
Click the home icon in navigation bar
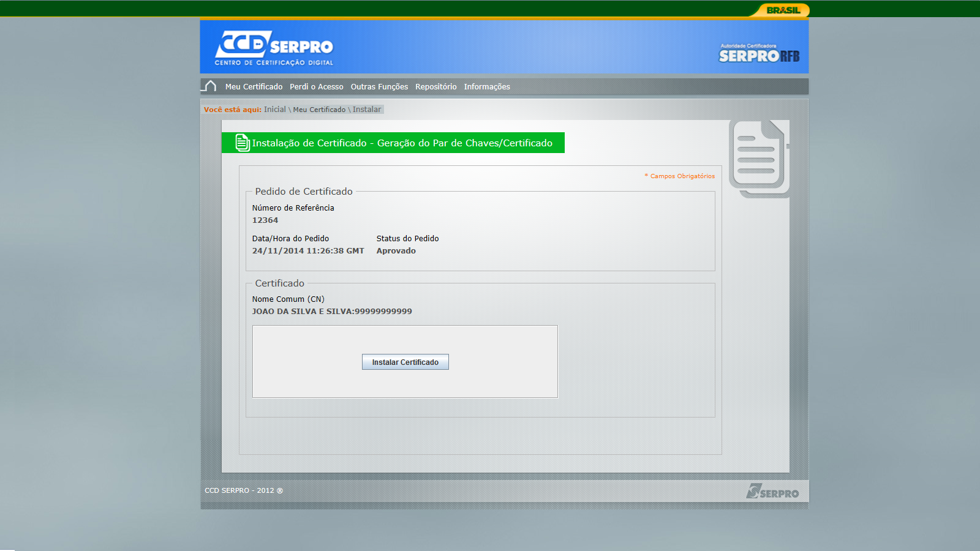[209, 86]
